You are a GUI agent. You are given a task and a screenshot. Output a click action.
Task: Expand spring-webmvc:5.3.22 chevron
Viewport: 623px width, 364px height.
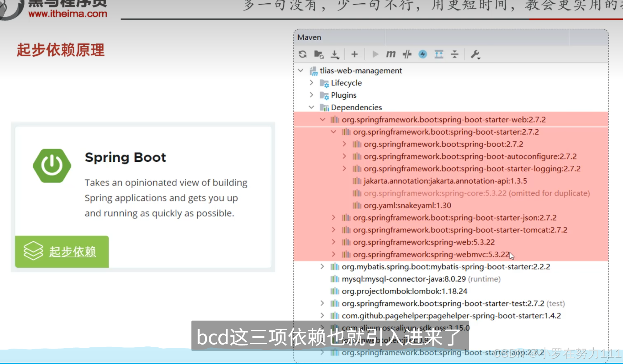click(333, 254)
